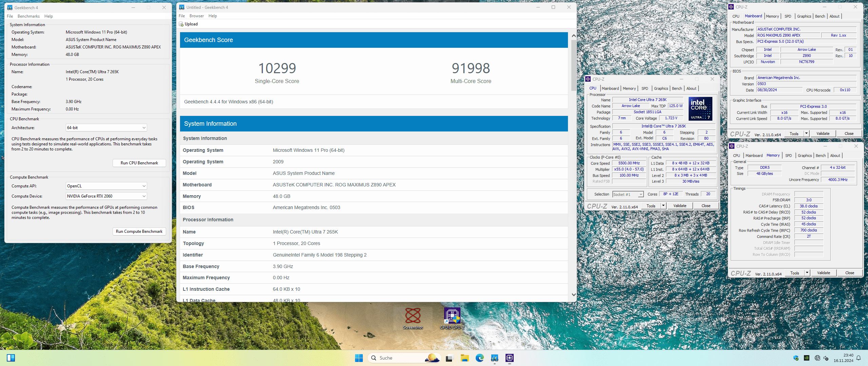This screenshot has height=366, width=868.
Task: Open Task View from the taskbar
Action: [x=449, y=358]
